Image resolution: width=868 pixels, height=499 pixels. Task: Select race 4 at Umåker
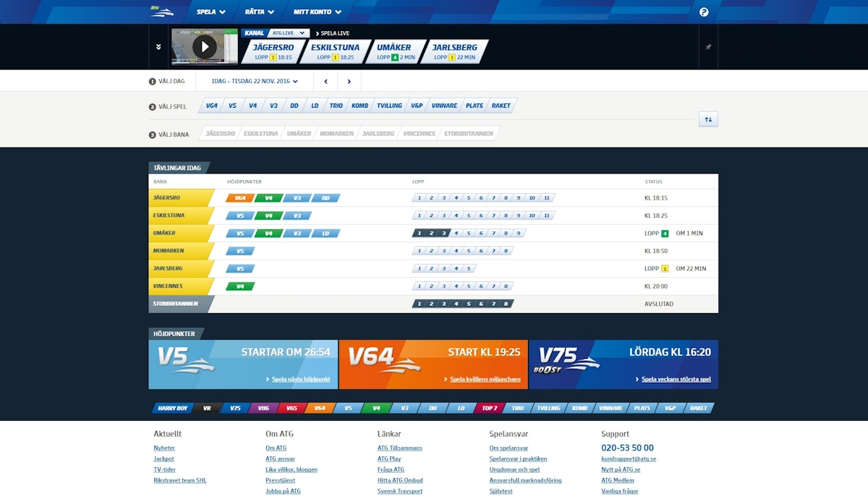coord(456,234)
